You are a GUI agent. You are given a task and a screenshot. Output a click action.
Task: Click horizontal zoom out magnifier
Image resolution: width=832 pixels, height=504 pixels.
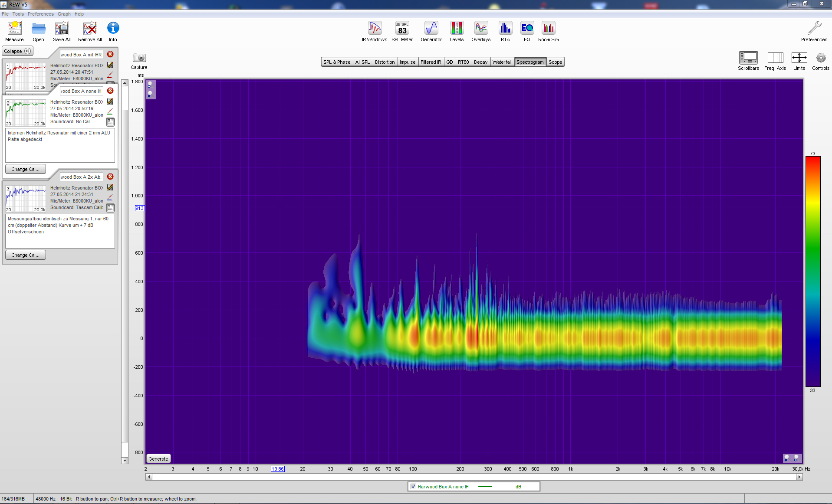coord(786,458)
